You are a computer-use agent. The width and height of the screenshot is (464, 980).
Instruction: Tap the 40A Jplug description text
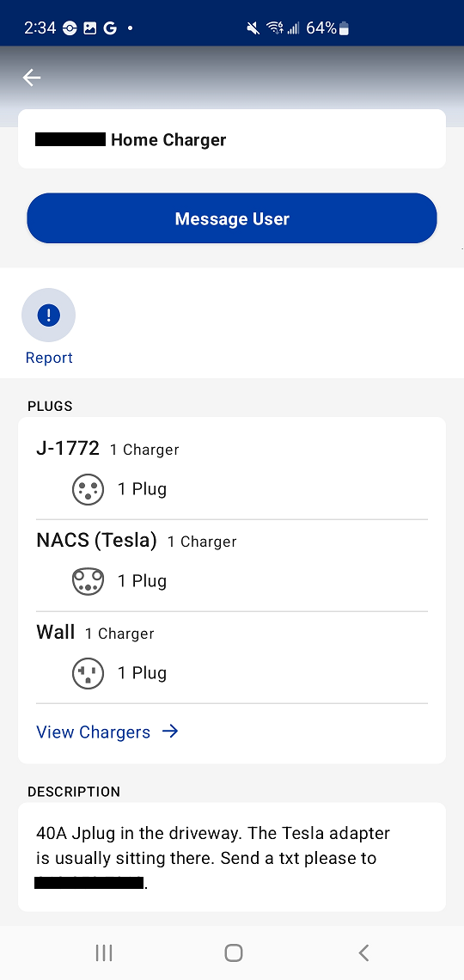pos(212,858)
